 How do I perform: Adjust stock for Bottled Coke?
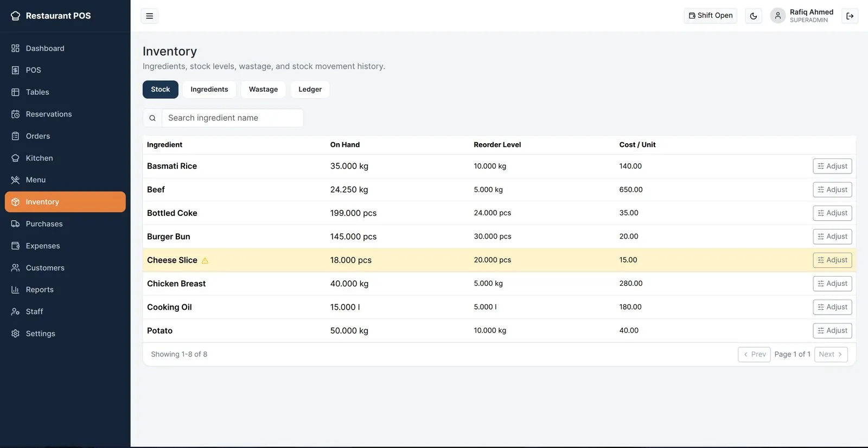(x=832, y=213)
